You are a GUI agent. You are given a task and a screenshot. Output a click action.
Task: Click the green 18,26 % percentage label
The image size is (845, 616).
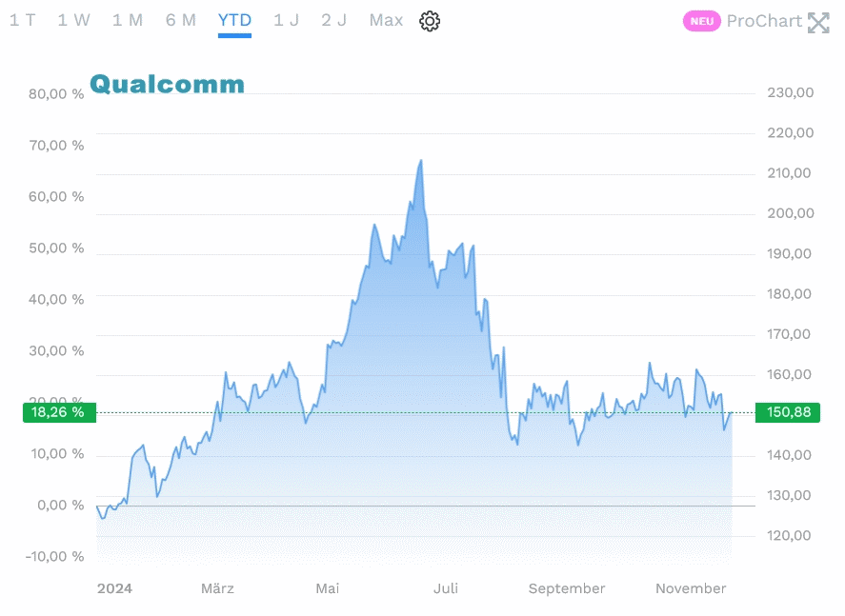coord(58,412)
